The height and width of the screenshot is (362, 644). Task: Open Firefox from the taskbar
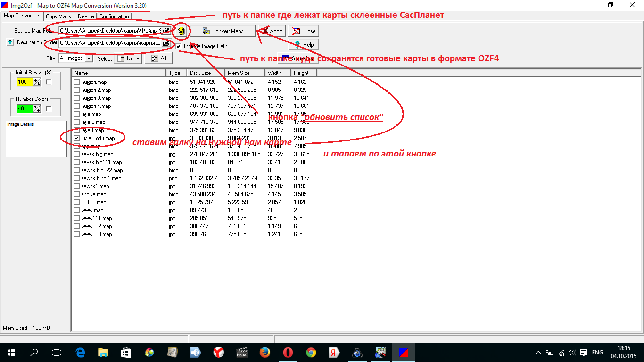(264, 352)
